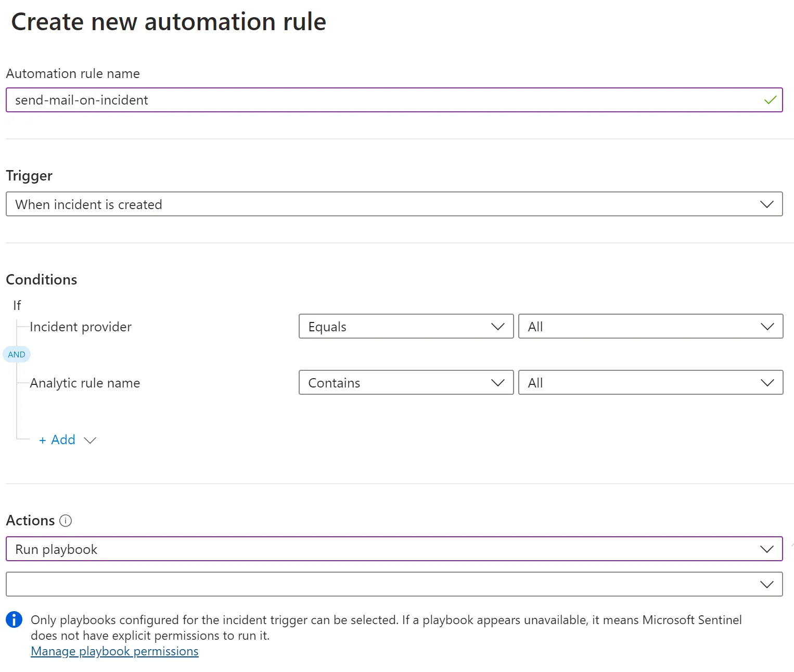794x672 pixels.
Task: Click the Incident provider condition label
Action: coord(81,327)
